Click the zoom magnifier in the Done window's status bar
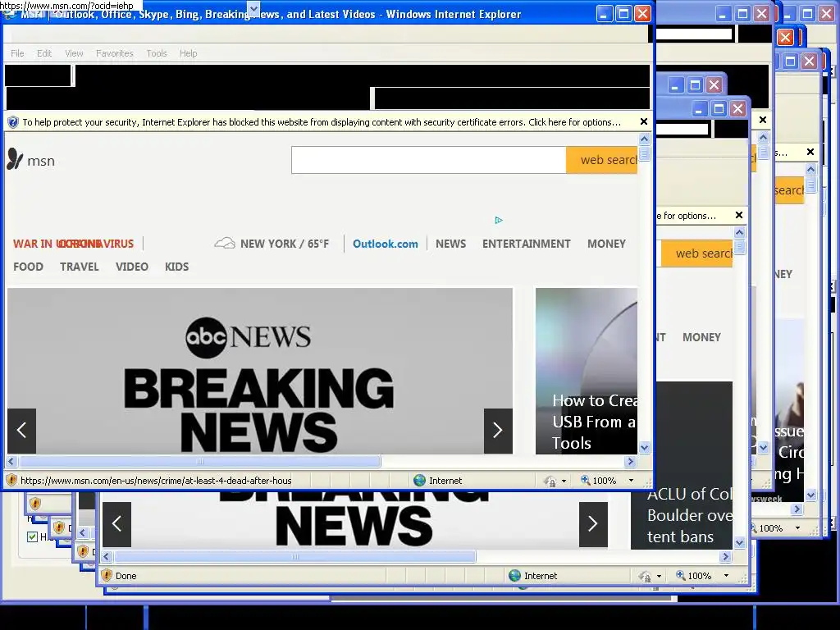The image size is (840, 630). [x=680, y=576]
